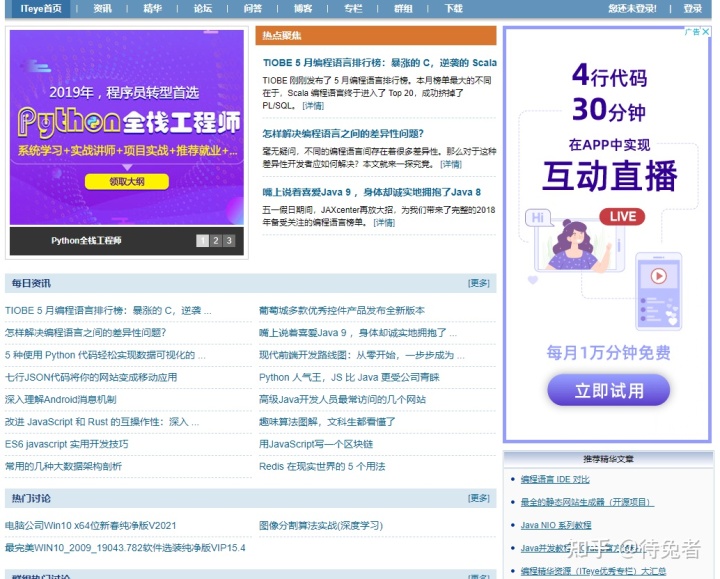Select the 博客 navigation tab
The height and width of the screenshot is (579, 720).
pyautogui.click(x=303, y=8)
